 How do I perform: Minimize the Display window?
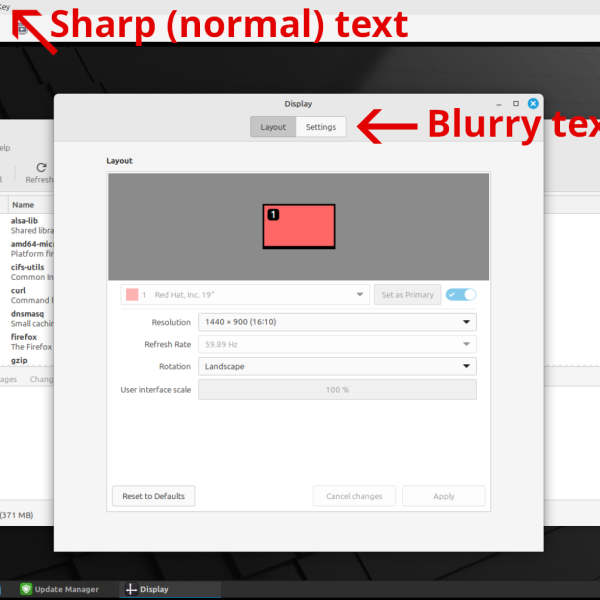(x=499, y=104)
